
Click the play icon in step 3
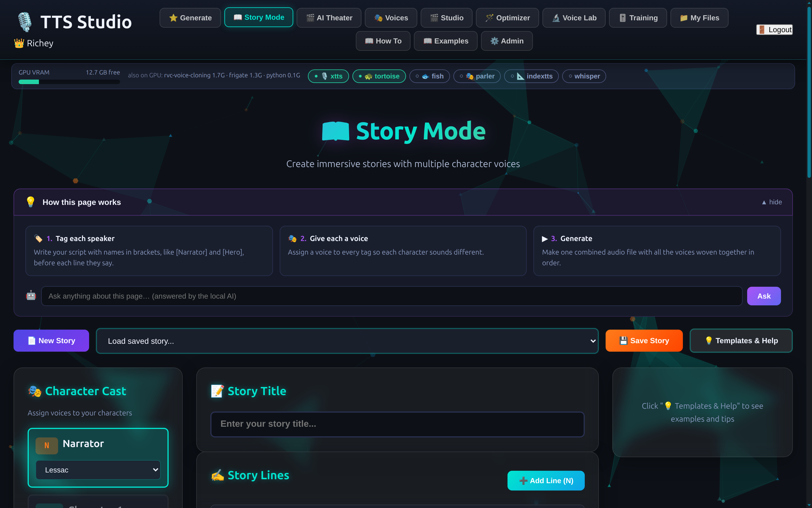pos(545,238)
